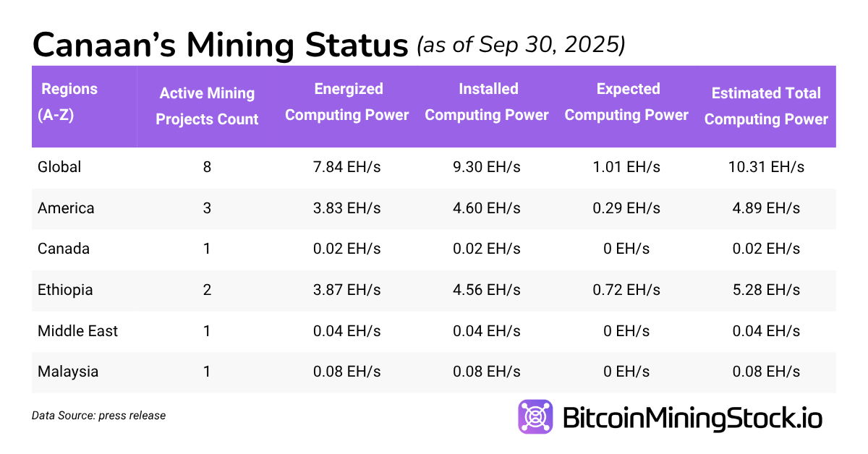The height and width of the screenshot is (454, 868).
Task: Select the Canada row label
Action: 64,249
